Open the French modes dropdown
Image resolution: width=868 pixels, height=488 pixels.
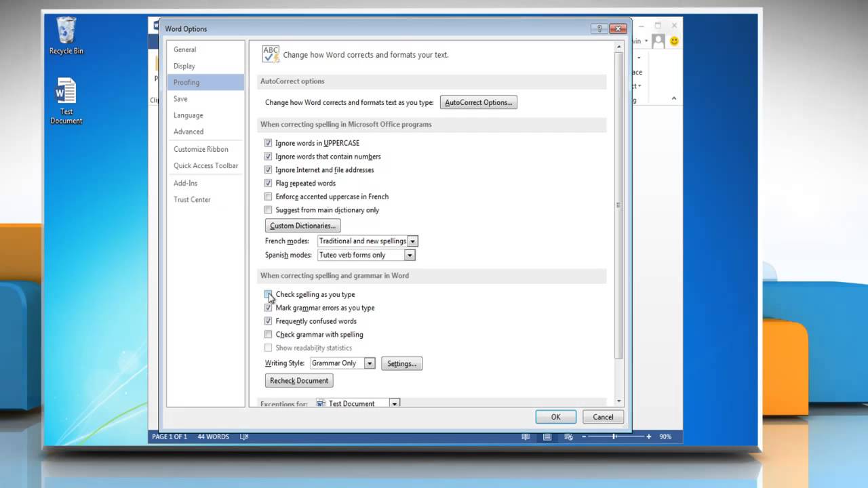(413, 241)
